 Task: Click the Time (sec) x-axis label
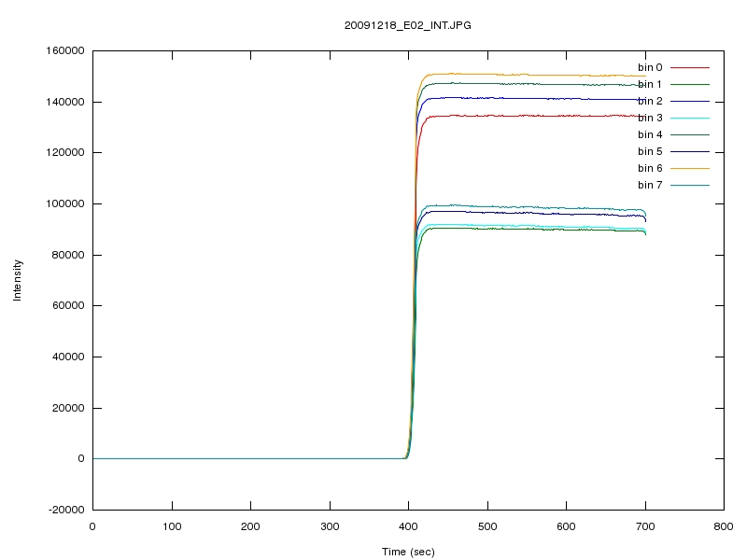[408, 552]
